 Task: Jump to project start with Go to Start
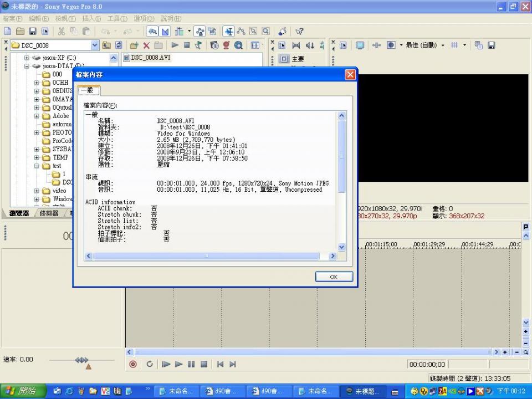[x=220, y=364]
